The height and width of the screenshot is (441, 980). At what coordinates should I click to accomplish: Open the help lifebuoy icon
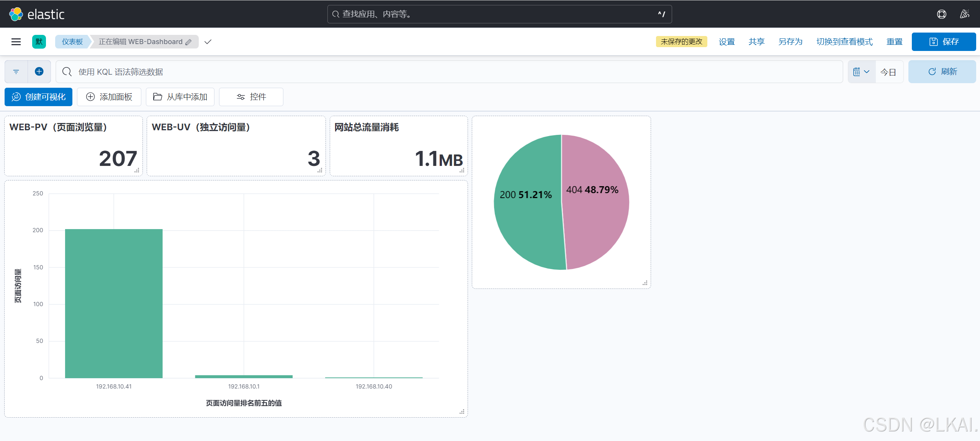(942, 14)
